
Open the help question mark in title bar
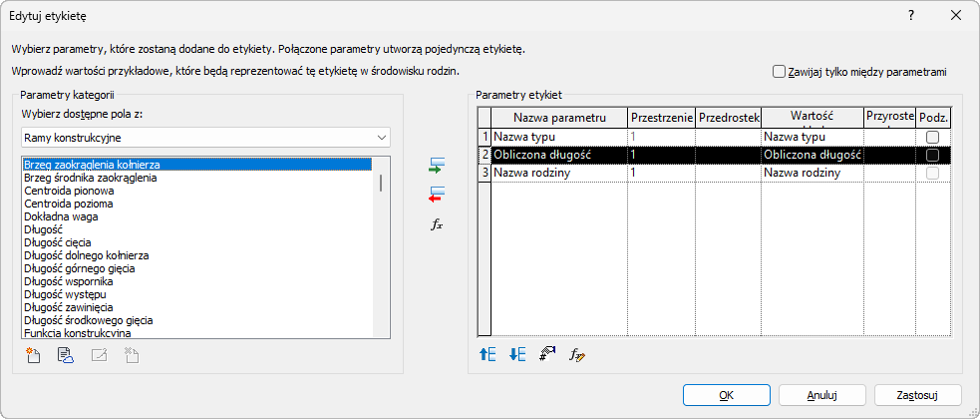coord(911,16)
